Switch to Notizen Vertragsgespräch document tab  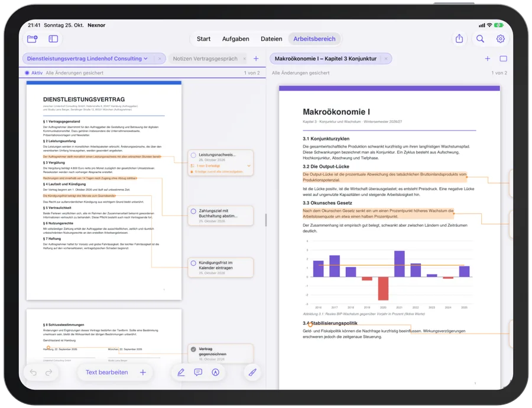(205, 58)
